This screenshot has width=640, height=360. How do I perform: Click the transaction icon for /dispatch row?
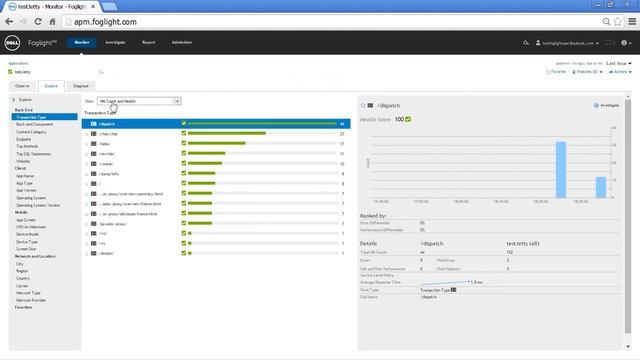(93, 124)
